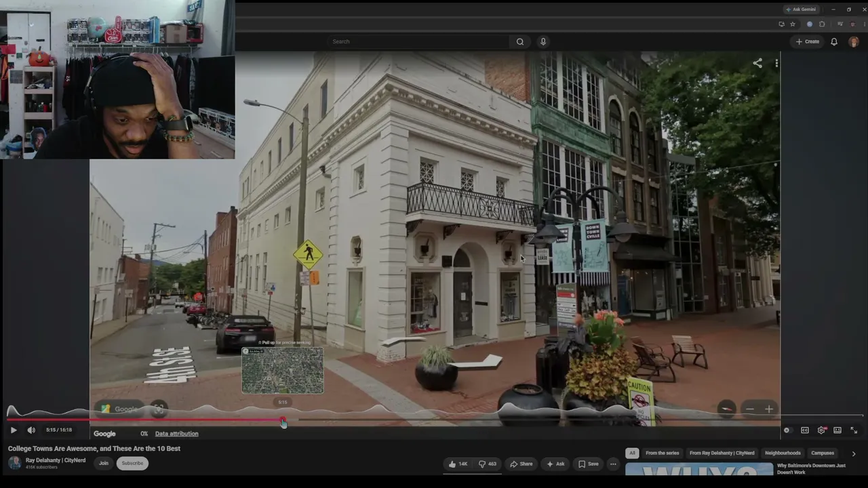Subscribe to Ray Delahanty | CityNerd
The height and width of the screenshot is (488, 868).
132,464
